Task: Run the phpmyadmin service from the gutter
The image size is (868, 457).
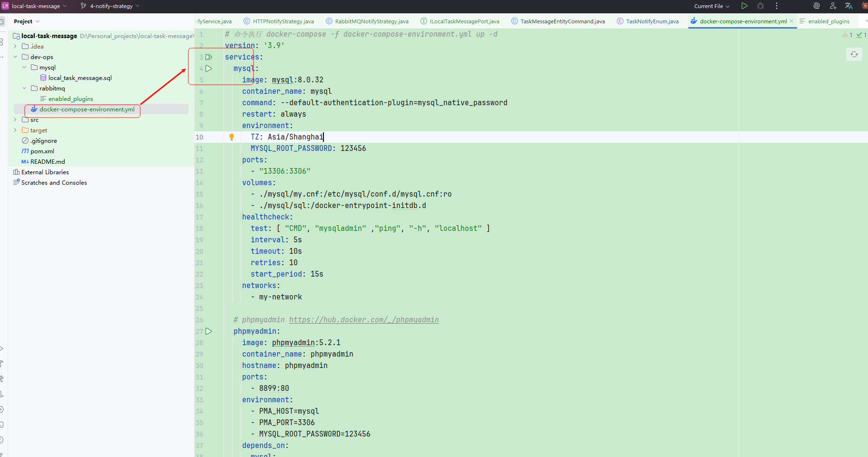Action: point(209,331)
